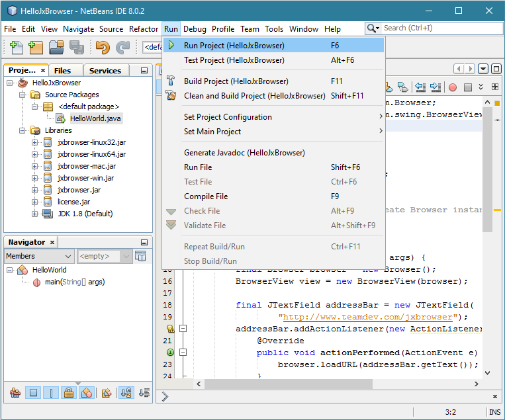505x420 pixels.
Task: Select Run Project (HelloJxBrowser) menu item
Action: pyautogui.click(x=273, y=46)
